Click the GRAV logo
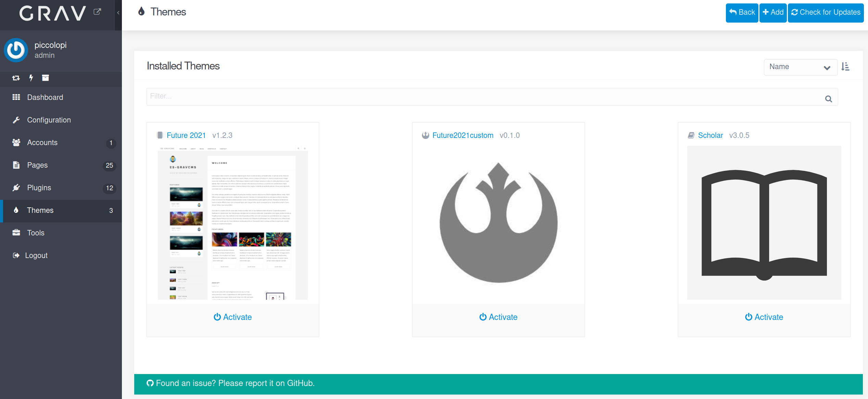Viewport: 868px width, 399px height. pyautogui.click(x=52, y=13)
